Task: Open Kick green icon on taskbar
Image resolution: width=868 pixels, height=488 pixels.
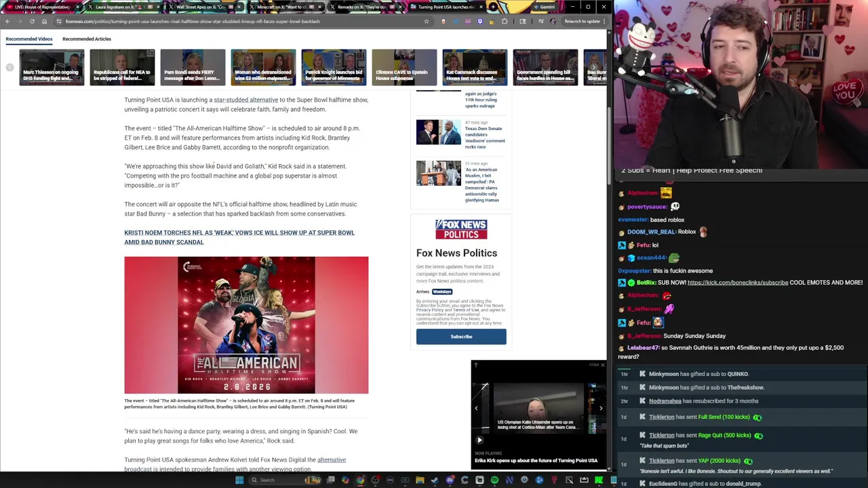Action: [x=599, y=480]
